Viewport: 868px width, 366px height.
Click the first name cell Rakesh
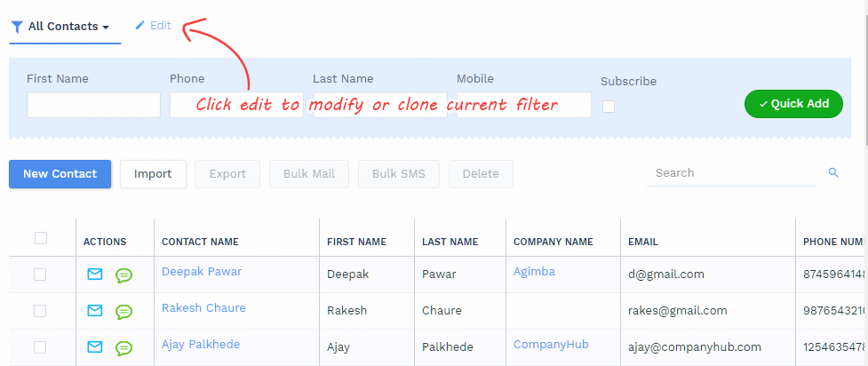[346, 311]
